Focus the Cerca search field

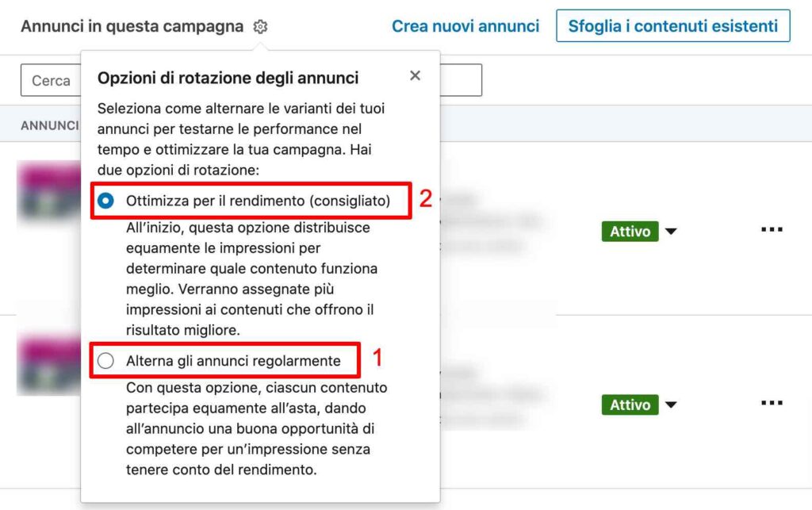point(51,80)
